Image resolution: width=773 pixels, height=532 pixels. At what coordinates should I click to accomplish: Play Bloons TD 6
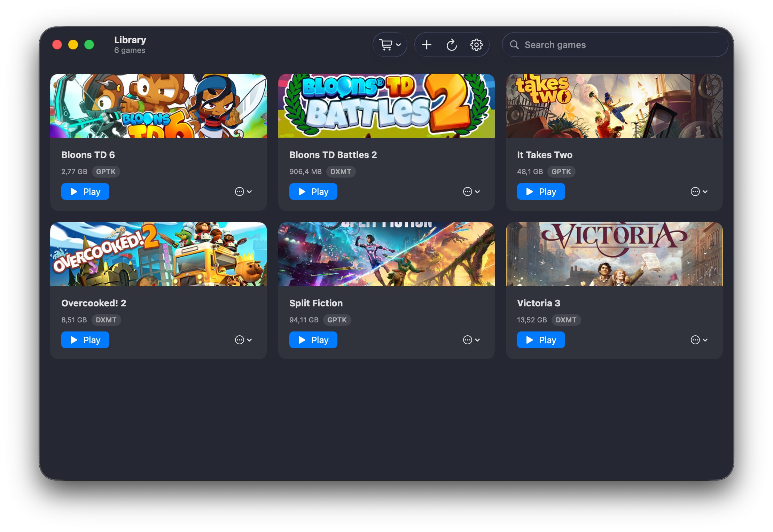click(85, 191)
